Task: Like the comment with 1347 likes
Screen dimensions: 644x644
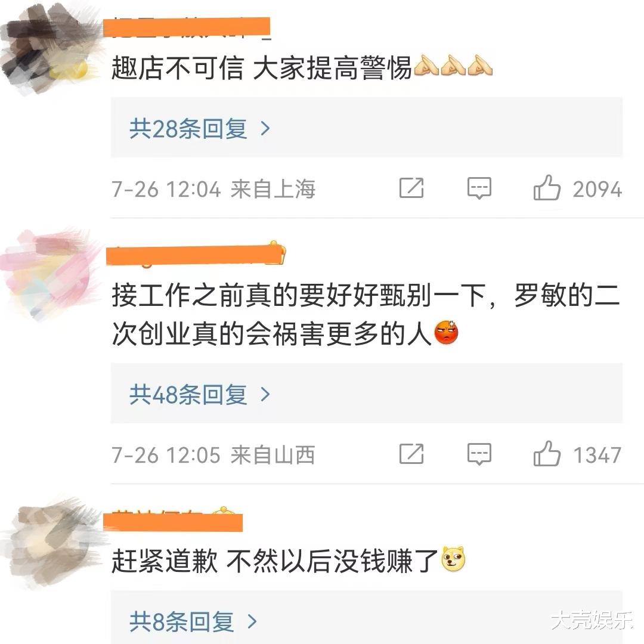Action: (x=547, y=453)
